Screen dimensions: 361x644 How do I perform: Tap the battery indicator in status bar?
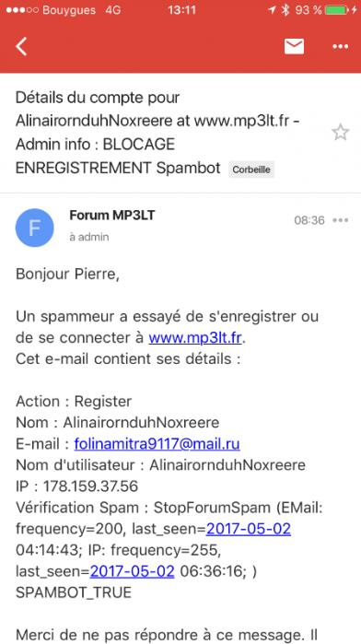tap(338, 10)
